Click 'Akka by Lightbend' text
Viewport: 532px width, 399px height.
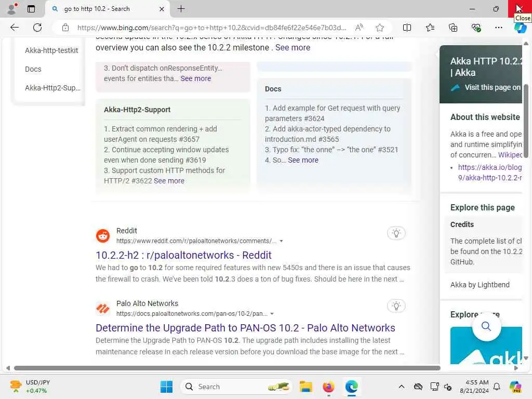coord(480,285)
